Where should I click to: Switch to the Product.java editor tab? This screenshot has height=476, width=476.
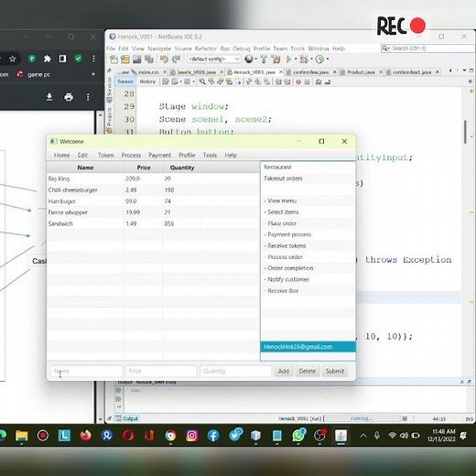(x=361, y=72)
